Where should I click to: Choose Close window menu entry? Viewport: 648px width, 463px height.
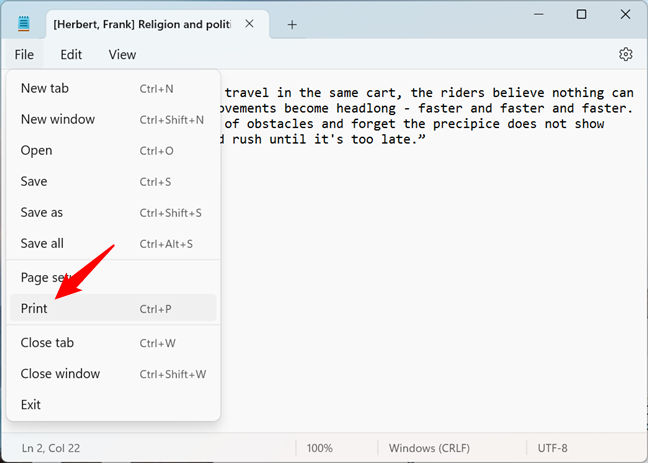pyautogui.click(x=60, y=373)
